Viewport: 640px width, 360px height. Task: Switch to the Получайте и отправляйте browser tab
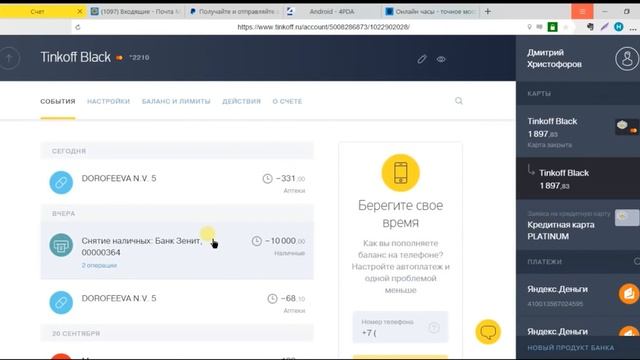pos(234,11)
